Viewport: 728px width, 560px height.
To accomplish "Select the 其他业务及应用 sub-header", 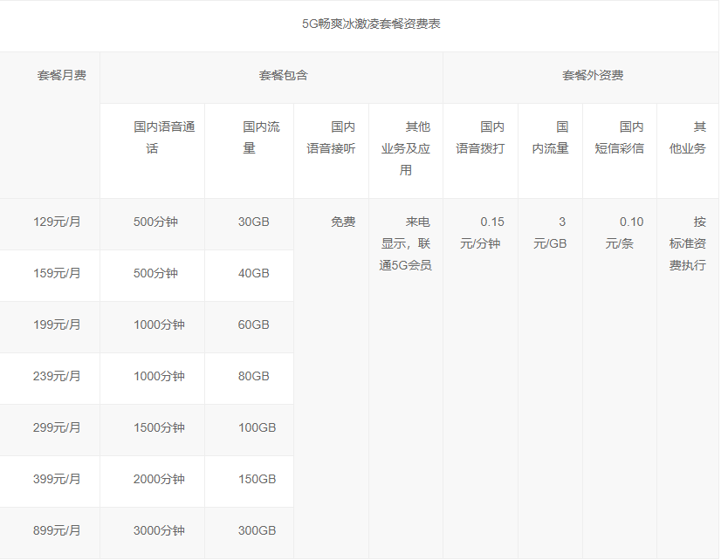I will point(406,148).
